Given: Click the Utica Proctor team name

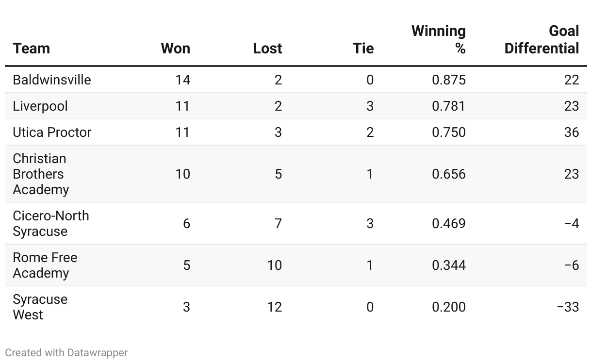Looking at the screenshot, I should pyautogui.click(x=52, y=132).
